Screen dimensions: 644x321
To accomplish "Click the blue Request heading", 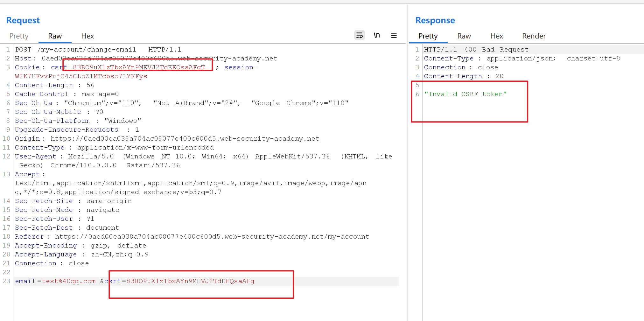I will click(23, 20).
